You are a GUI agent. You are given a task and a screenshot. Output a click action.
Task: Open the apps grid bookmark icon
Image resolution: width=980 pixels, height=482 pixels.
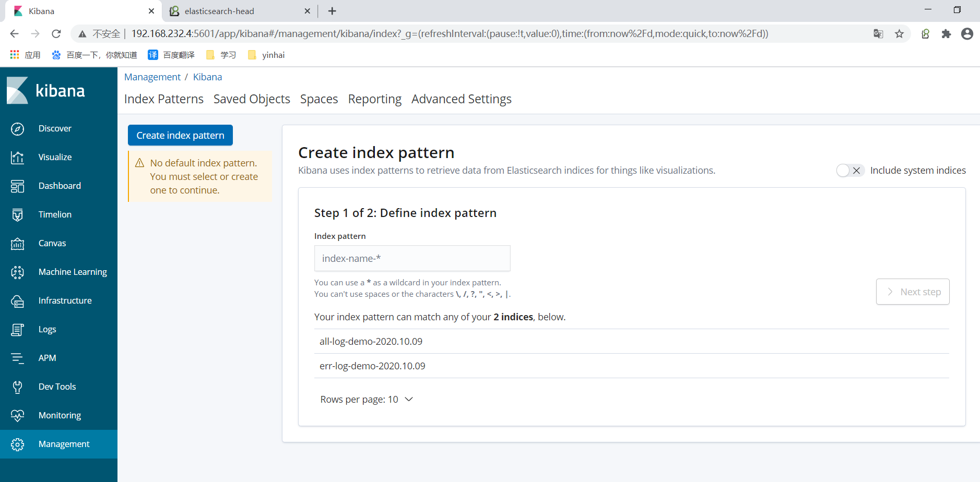[x=15, y=55]
